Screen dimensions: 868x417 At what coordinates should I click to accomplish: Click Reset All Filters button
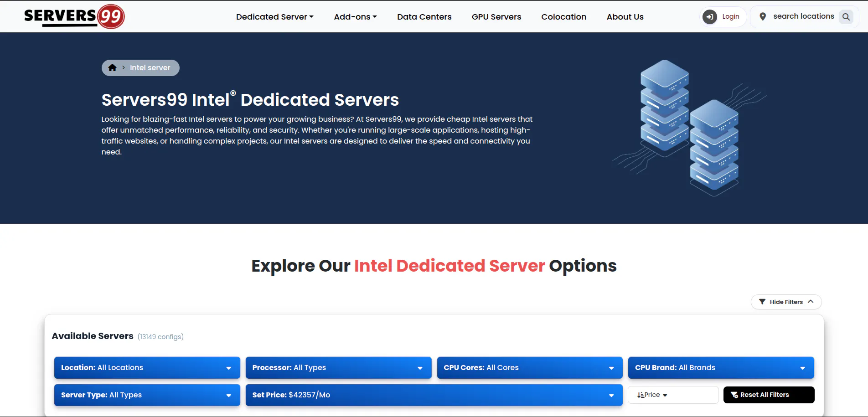point(769,395)
